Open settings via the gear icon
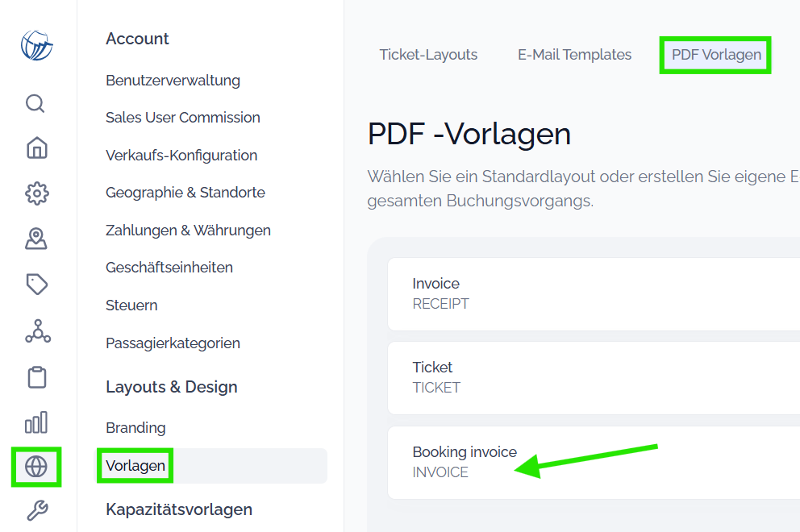Screen dimensions: 800x532 (35, 193)
